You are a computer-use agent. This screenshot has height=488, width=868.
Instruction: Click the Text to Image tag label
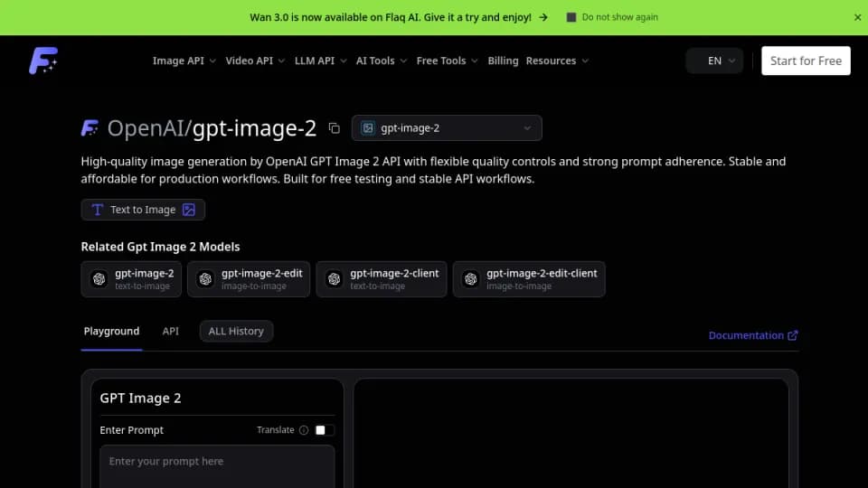click(143, 210)
